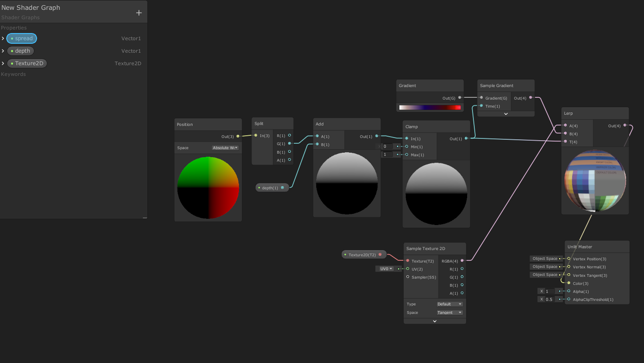The image size is (644, 363).
Task: Toggle the exposed dot on the Texture2D property
Action: tap(12, 63)
